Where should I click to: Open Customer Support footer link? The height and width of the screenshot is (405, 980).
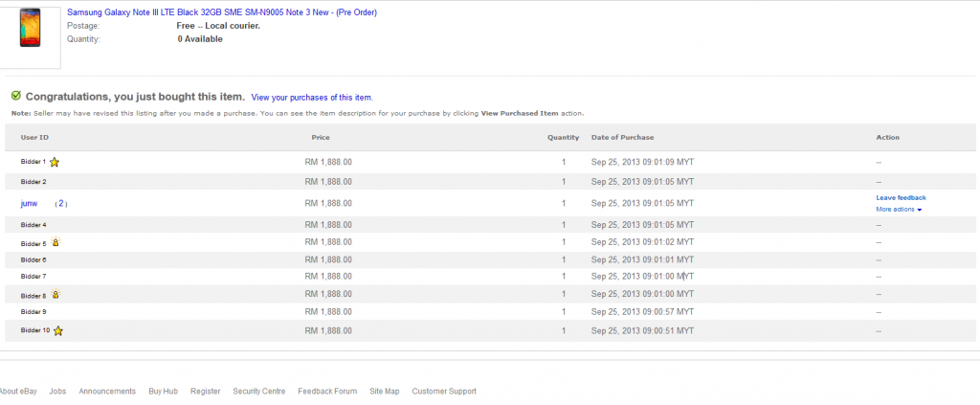pyautogui.click(x=443, y=392)
